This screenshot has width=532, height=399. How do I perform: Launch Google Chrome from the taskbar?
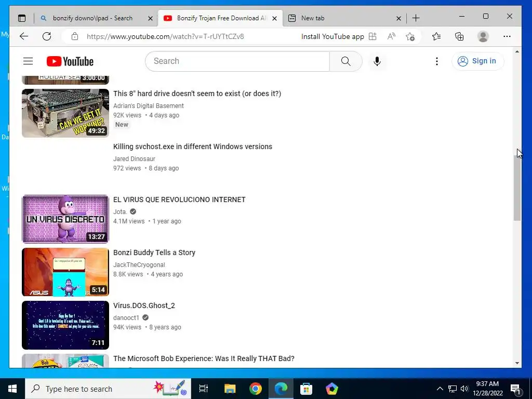click(x=256, y=389)
